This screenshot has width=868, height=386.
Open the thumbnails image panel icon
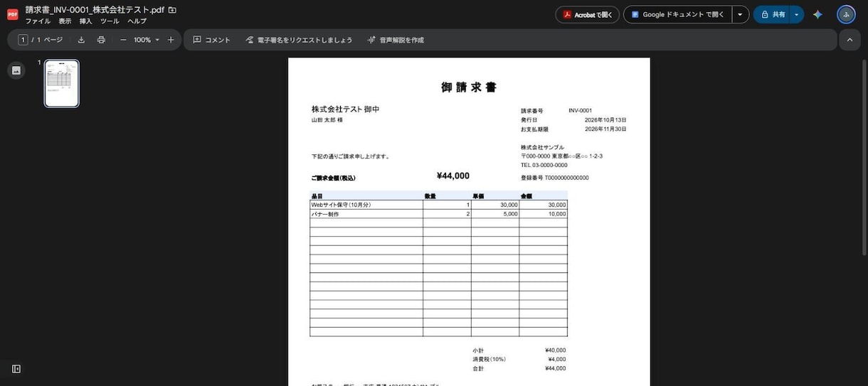pyautogui.click(x=16, y=70)
